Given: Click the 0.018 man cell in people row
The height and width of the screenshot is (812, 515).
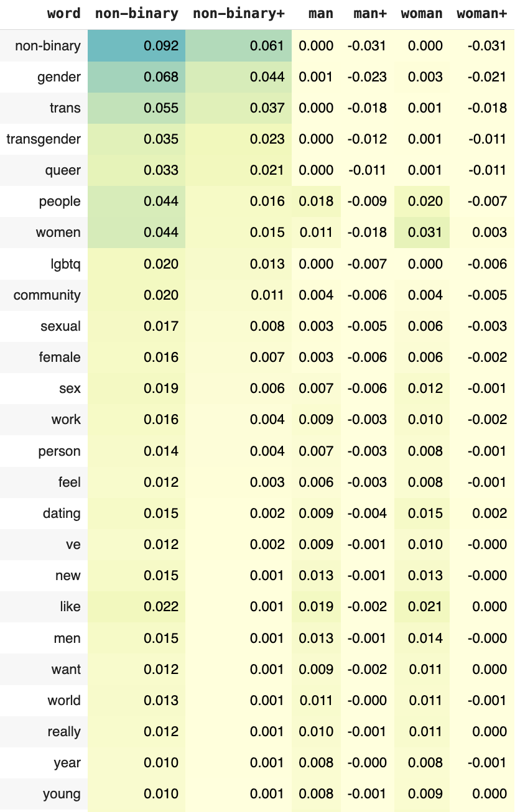Looking at the screenshot, I should click(316, 201).
